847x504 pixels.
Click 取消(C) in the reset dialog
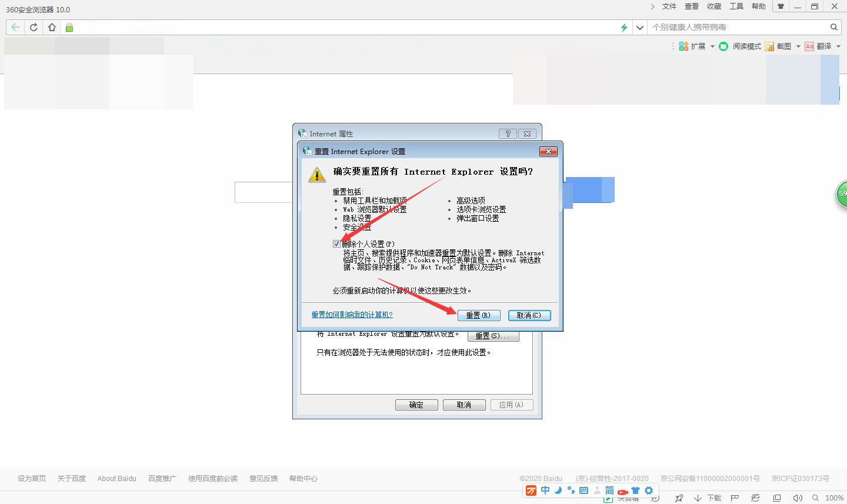click(529, 315)
